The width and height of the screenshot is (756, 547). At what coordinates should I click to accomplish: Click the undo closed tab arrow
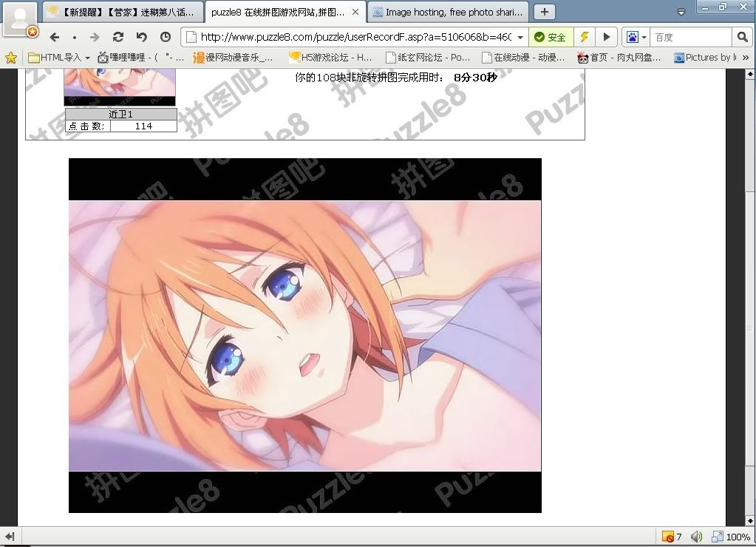point(141,37)
